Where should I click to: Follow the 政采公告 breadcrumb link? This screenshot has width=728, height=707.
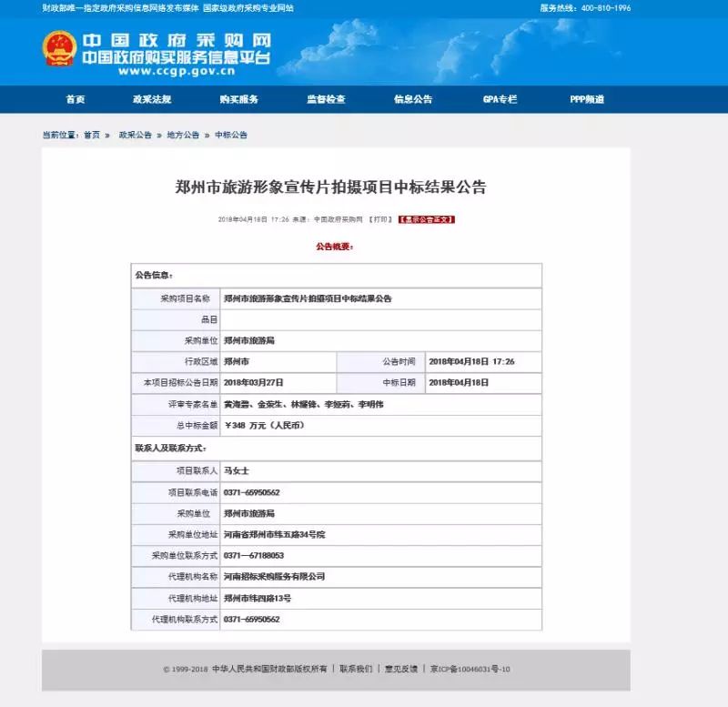click(135, 135)
